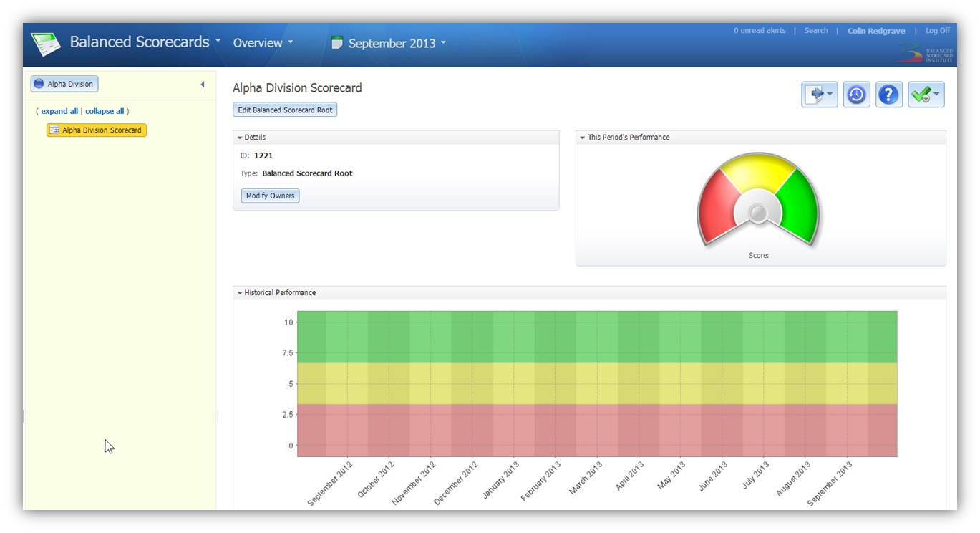Click the Edit Balanced Scorecard Root button

click(285, 110)
